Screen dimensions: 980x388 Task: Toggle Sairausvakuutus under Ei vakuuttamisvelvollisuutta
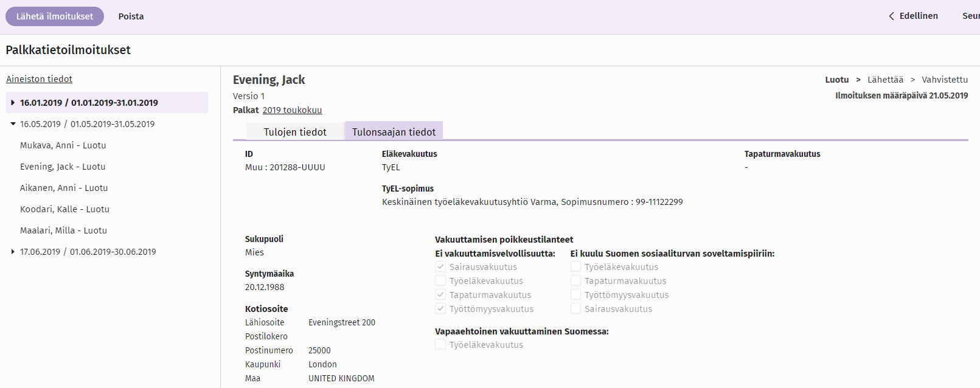coord(440,266)
